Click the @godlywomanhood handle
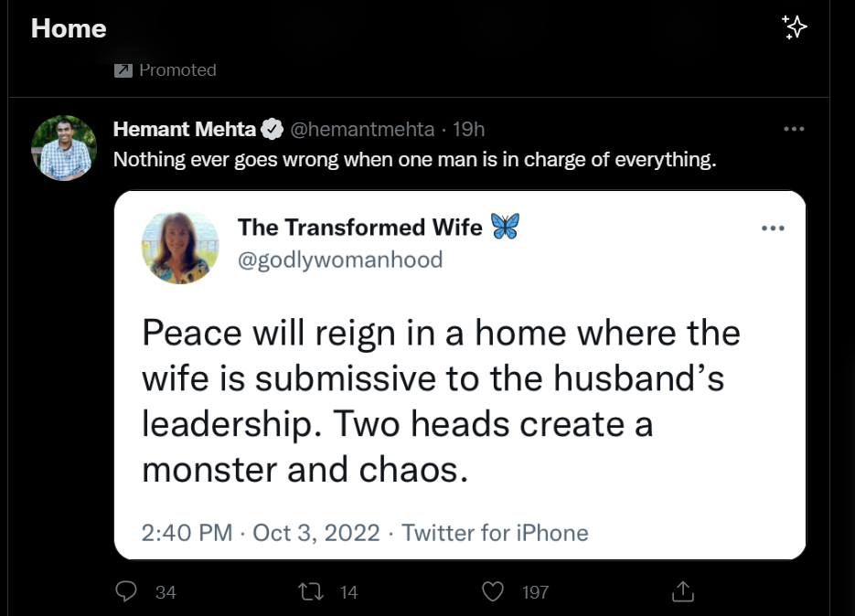The height and width of the screenshot is (616, 855). 340,260
